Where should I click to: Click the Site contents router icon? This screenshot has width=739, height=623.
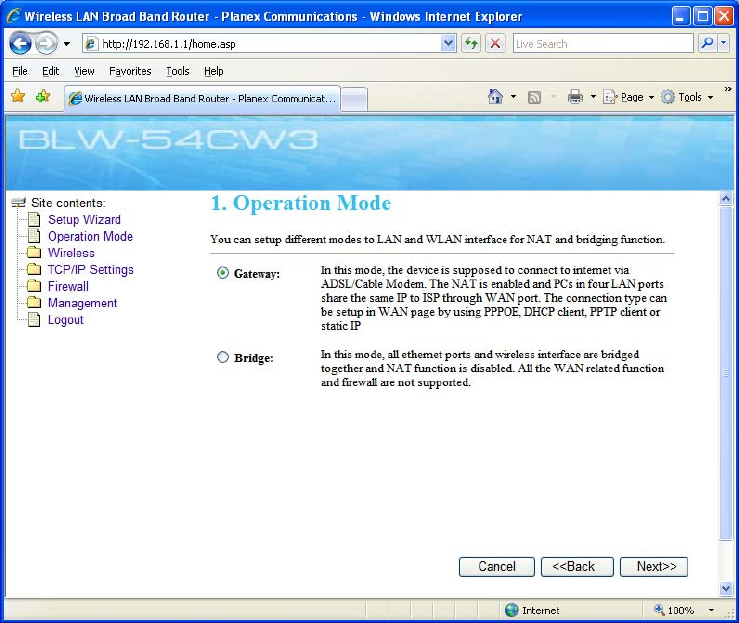pos(18,203)
